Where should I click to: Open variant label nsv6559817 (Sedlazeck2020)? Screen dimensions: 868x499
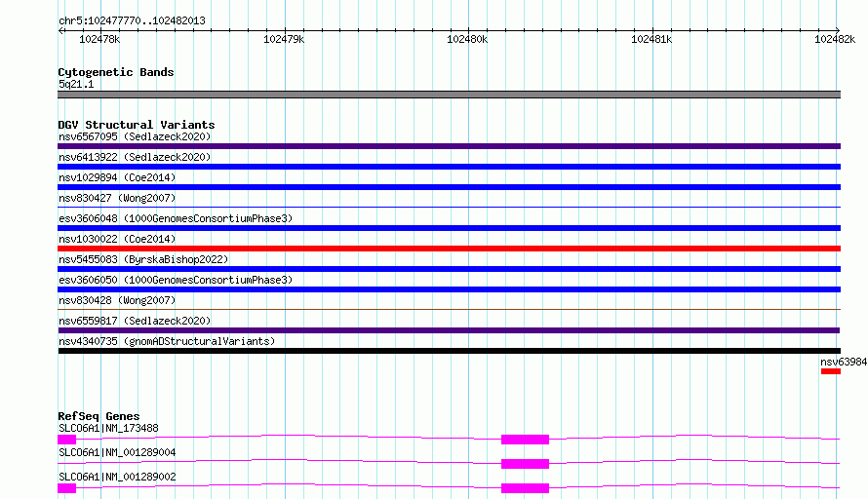[x=135, y=321]
